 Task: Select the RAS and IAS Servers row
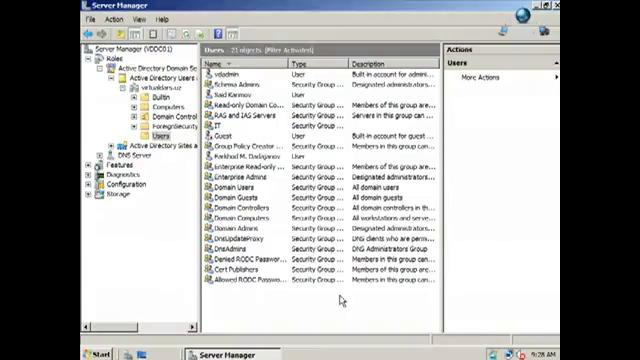(321, 115)
